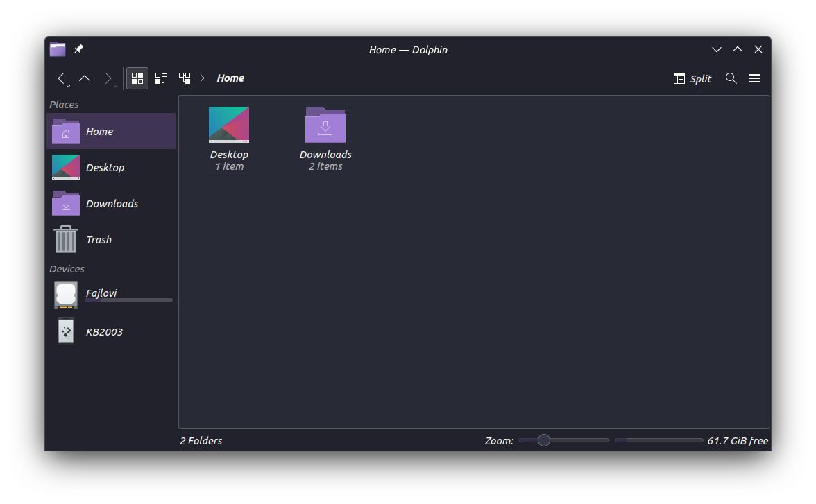Image resolution: width=816 pixels, height=504 pixels.
Task: Go forward with the right arrow button
Action: pyautogui.click(x=107, y=78)
